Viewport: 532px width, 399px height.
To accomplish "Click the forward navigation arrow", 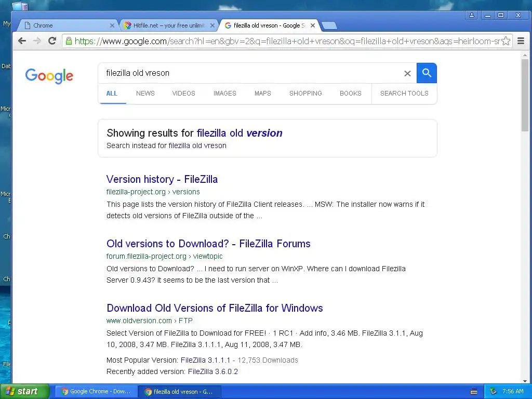I will point(37,41).
